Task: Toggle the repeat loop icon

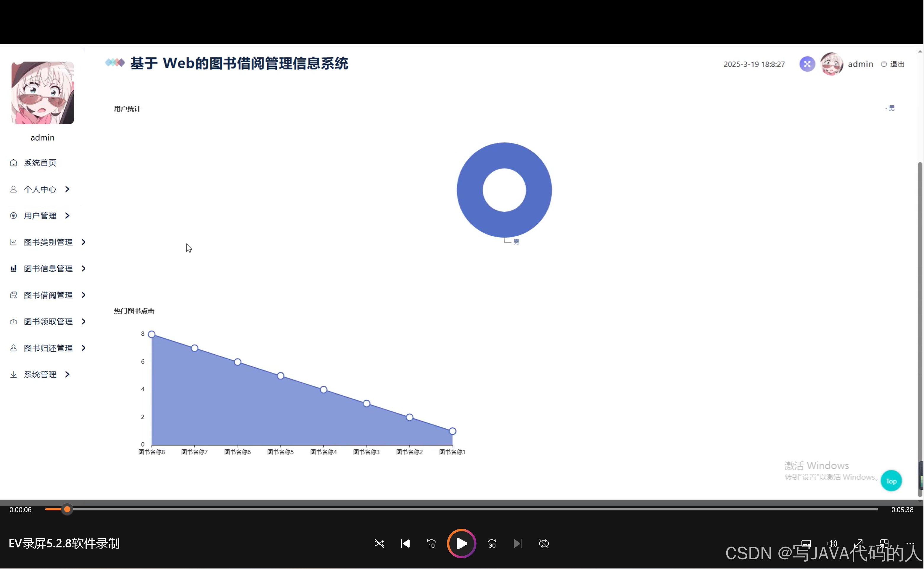Action: (x=544, y=544)
